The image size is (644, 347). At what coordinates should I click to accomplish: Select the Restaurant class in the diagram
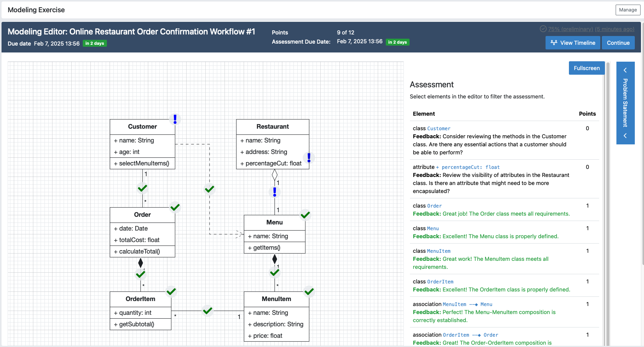click(x=272, y=126)
